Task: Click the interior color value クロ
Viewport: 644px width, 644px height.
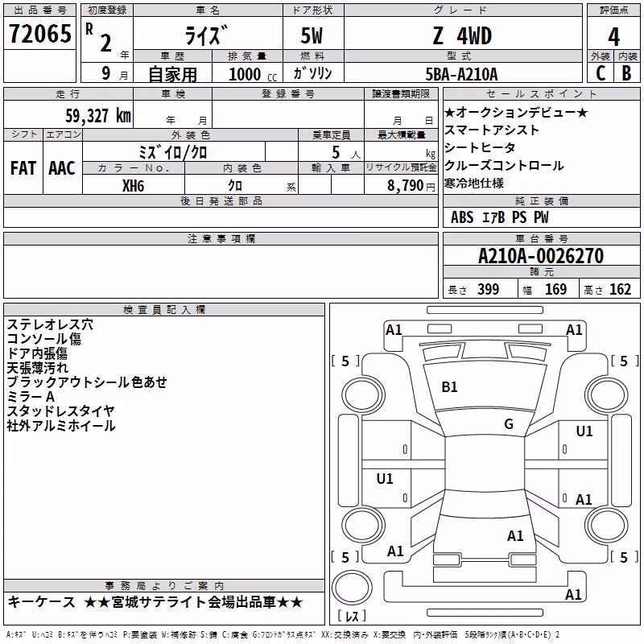Action: click(x=235, y=186)
